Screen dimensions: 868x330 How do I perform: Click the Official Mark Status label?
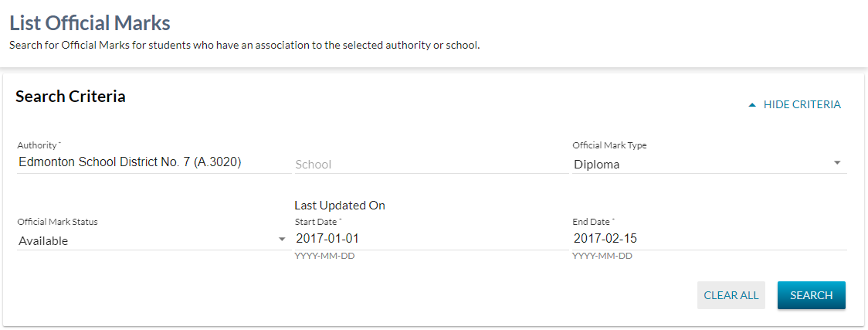pos(57,222)
